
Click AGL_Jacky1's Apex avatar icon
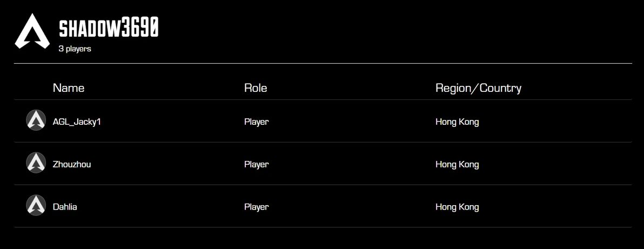click(36, 120)
